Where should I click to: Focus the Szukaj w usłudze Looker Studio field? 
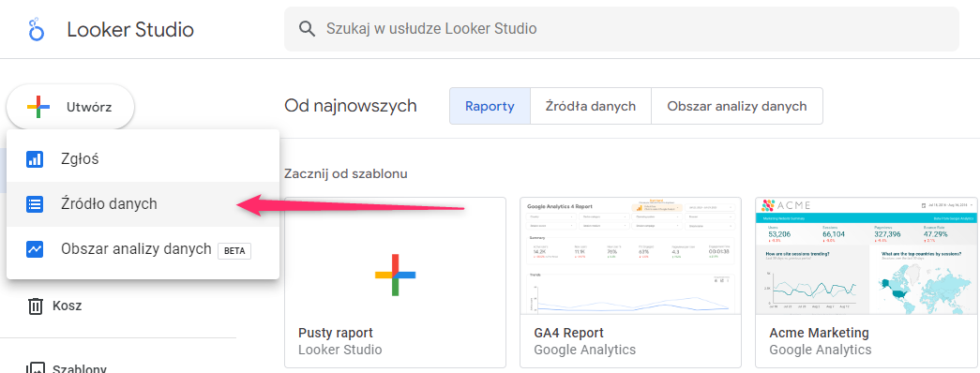pyautogui.click(x=621, y=29)
